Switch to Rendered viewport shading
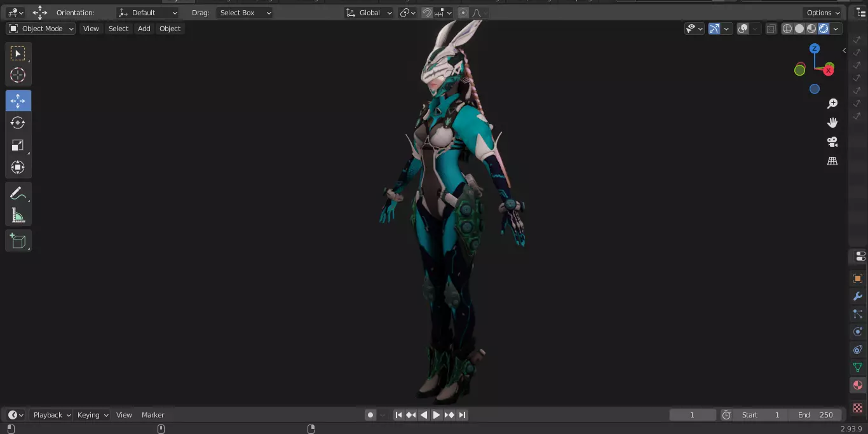868x434 pixels. (824, 29)
